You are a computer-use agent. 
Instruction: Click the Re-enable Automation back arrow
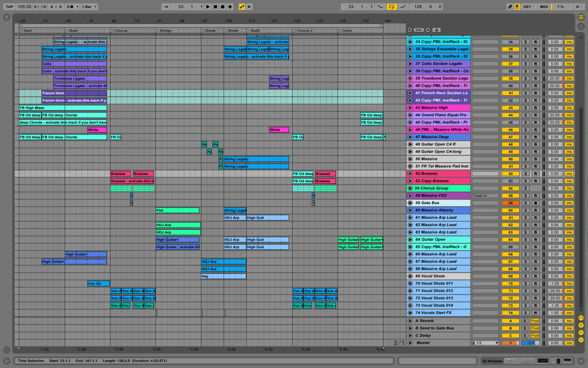coord(249,7)
